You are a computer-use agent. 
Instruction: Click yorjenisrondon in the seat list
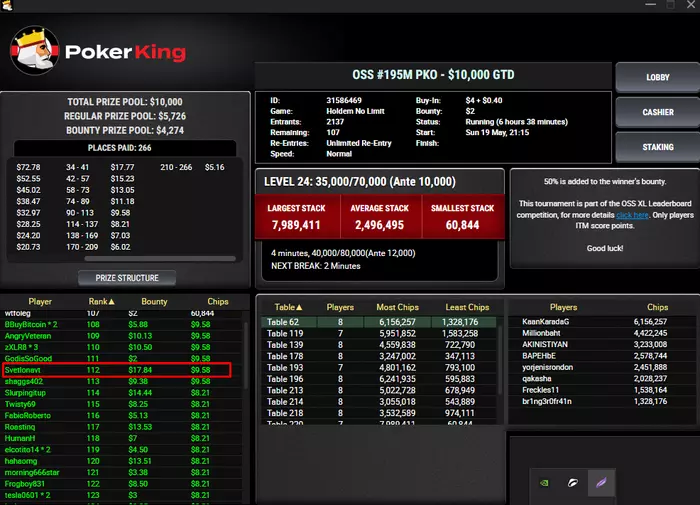[602, 367]
